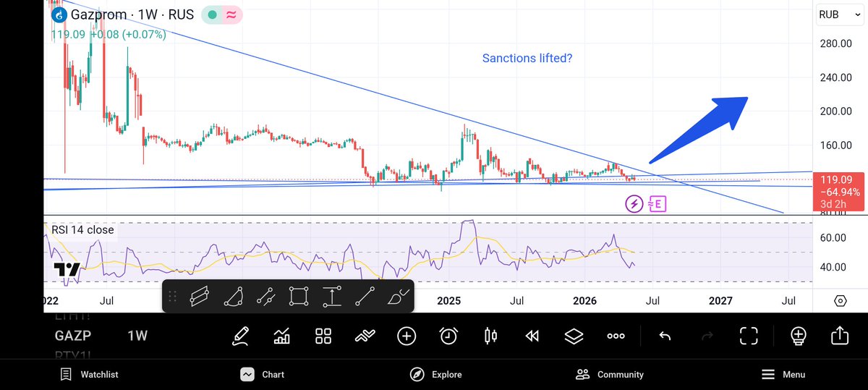The height and width of the screenshot is (390, 868).
Task: Open the ideas lightbulb icon
Action: tap(798, 336)
